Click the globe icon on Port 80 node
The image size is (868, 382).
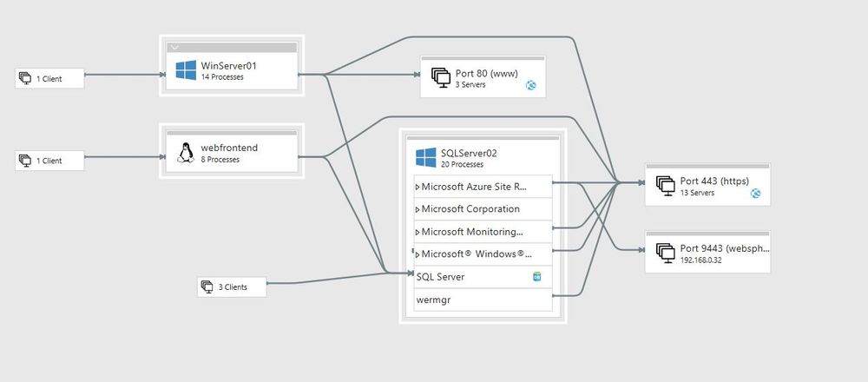pos(531,85)
